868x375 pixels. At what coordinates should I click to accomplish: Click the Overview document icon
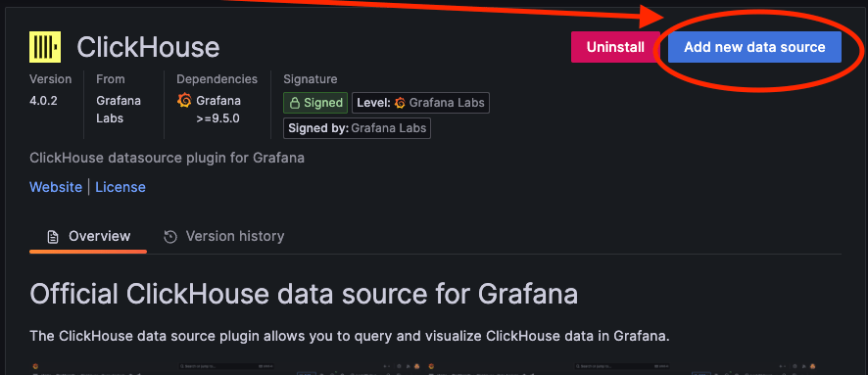tap(53, 237)
